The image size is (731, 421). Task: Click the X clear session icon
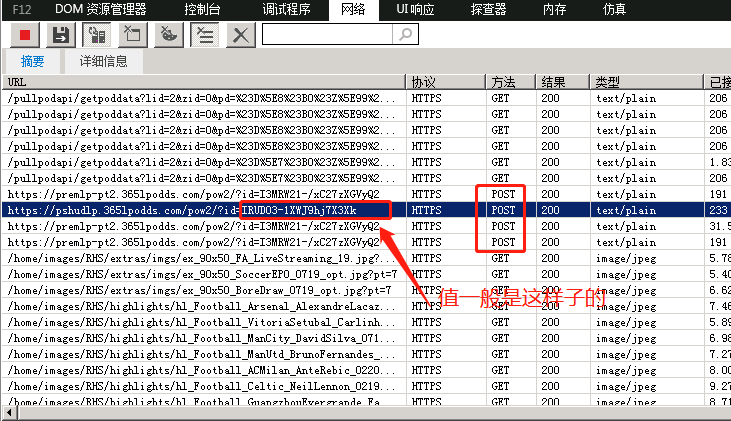[240, 35]
